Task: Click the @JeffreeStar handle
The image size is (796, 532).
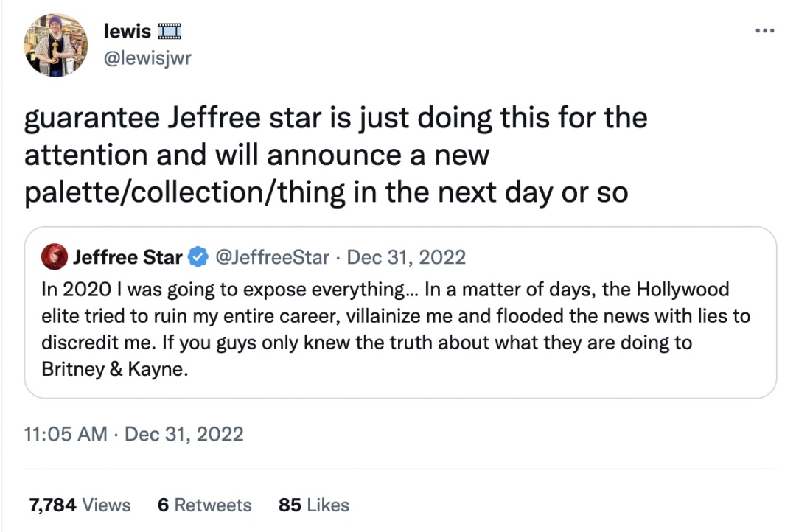Action: coord(271,257)
